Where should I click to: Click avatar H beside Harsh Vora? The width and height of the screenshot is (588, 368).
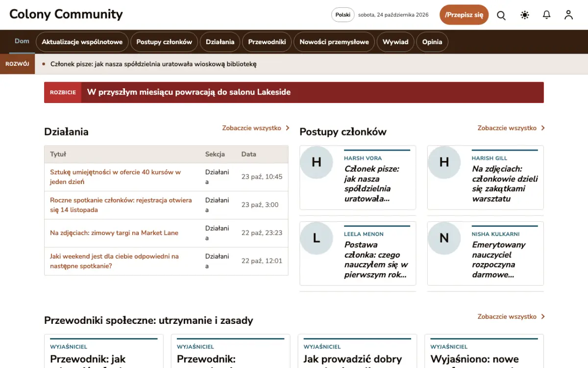pos(317,162)
